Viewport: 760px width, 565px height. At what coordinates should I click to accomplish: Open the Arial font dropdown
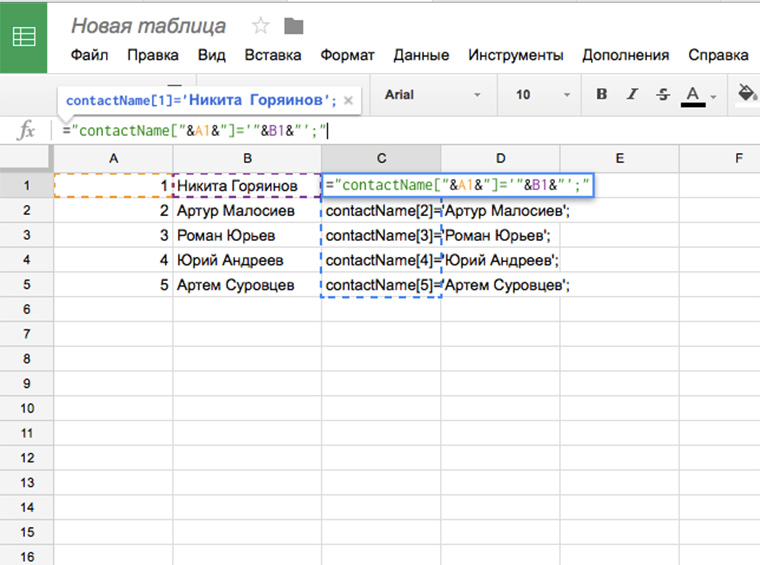tap(432, 94)
